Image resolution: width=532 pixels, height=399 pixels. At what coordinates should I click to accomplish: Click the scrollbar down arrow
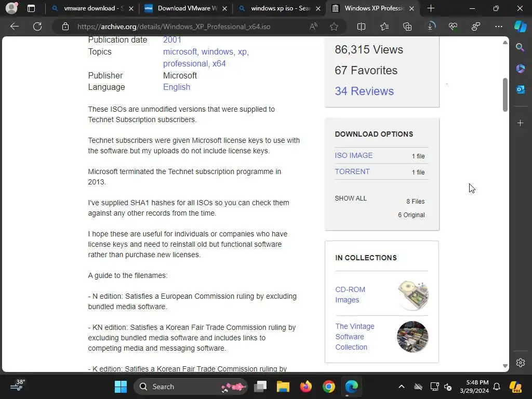pyautogui.click(x=505, y=366)
